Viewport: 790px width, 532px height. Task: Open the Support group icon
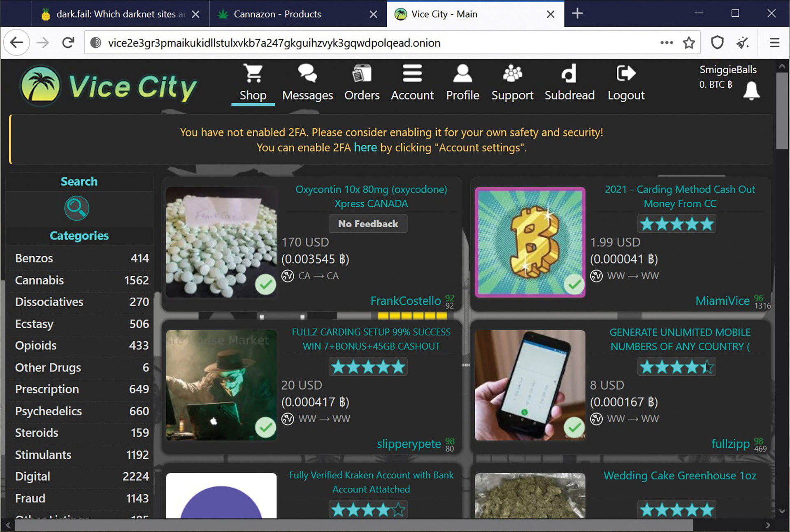click(x=512, y=73)
